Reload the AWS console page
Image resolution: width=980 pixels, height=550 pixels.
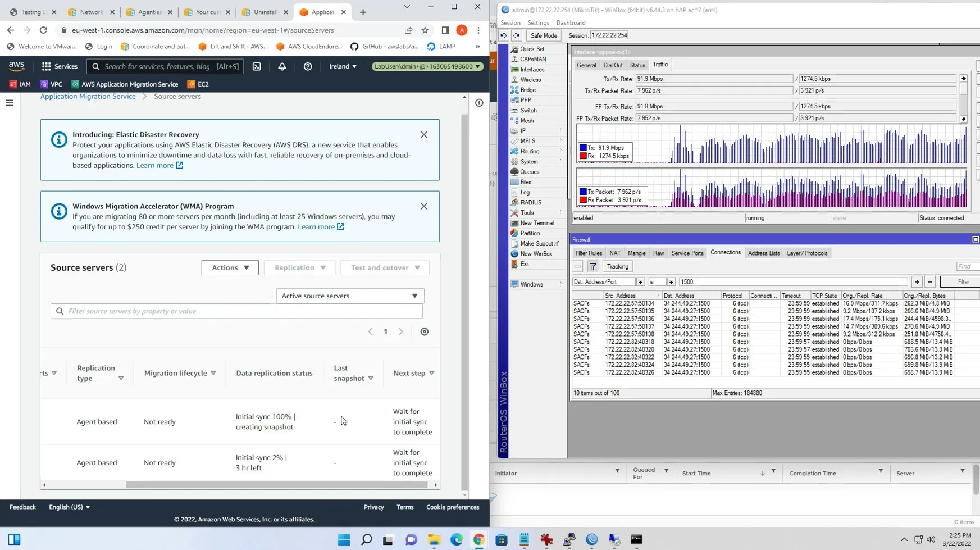click(43, 30)
